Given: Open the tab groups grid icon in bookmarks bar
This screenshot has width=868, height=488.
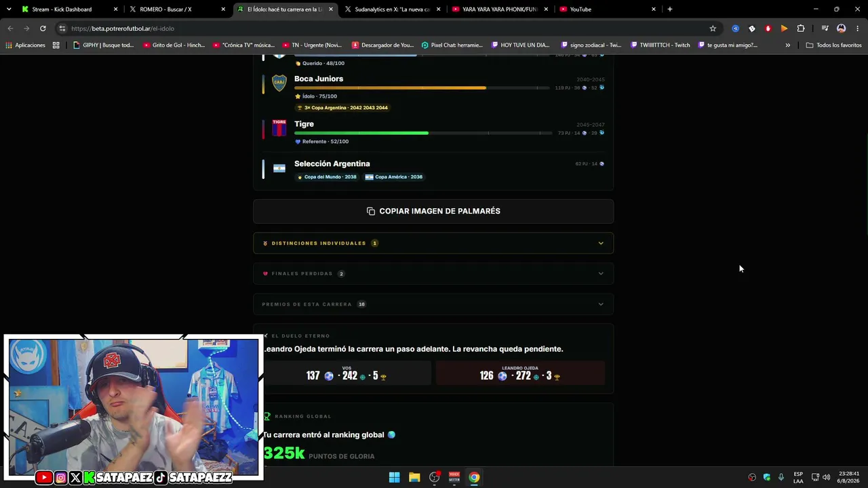Looking at the screenshot, I should tap(56, 45).
